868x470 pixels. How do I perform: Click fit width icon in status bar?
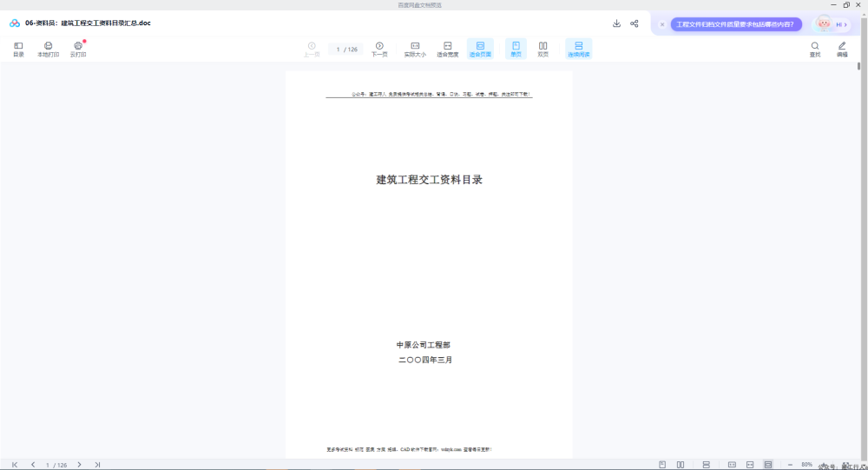click(x=750, y=465)
